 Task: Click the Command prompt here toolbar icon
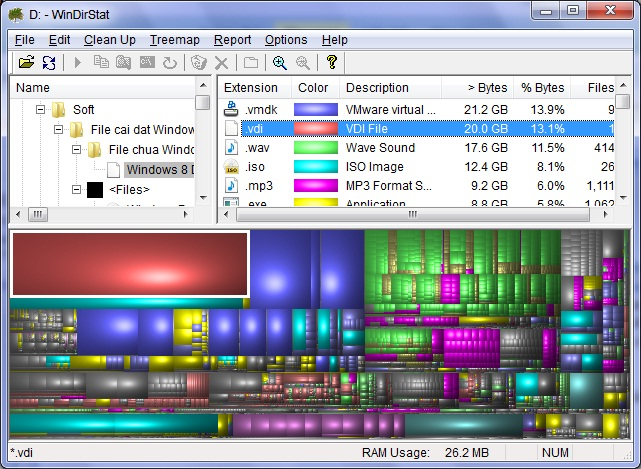click(x=147, y=63)
